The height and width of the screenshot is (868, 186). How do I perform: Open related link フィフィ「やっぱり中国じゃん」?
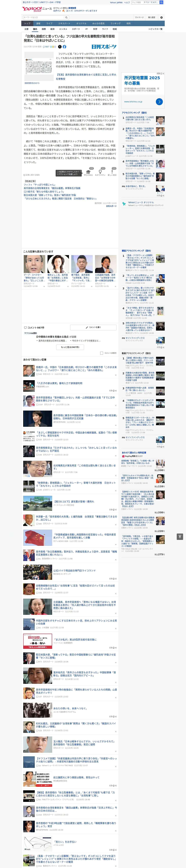(x=40, y=185)
